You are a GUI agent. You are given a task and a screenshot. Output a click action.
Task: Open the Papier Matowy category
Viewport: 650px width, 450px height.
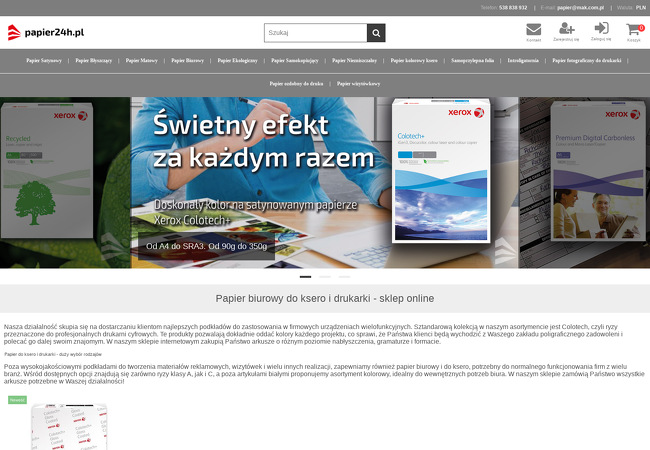point(142,60)
